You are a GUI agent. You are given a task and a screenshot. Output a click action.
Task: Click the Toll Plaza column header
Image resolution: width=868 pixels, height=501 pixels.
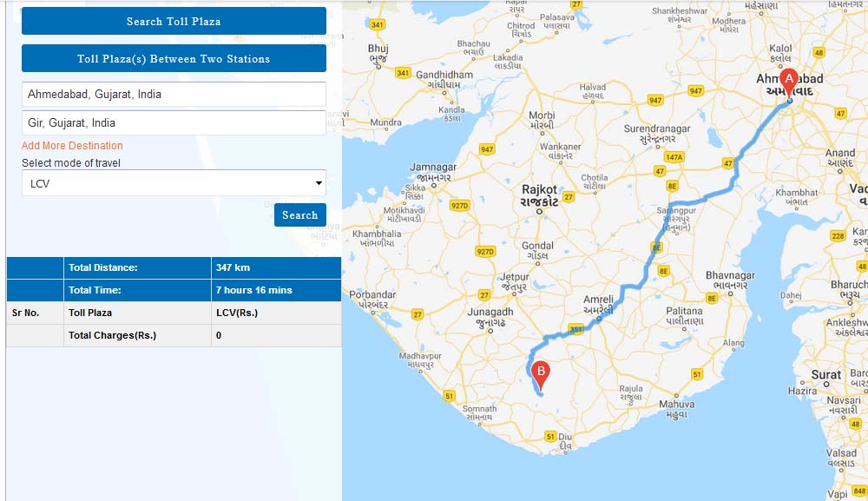coord(90,313)
